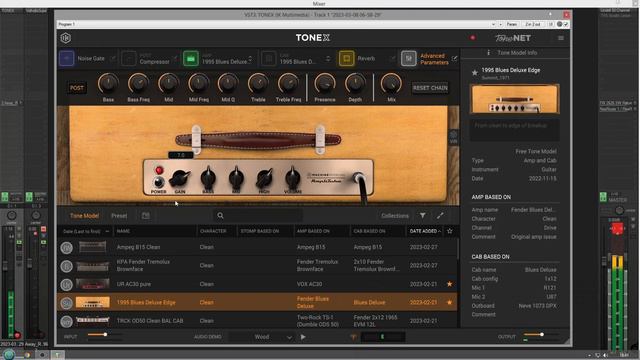Image resolution: width=640 pixels, height=360 pixels.
Task: Toggle favorite star on 1995 Blues Deluxe Edge row
Action: (x=450, y=302)
